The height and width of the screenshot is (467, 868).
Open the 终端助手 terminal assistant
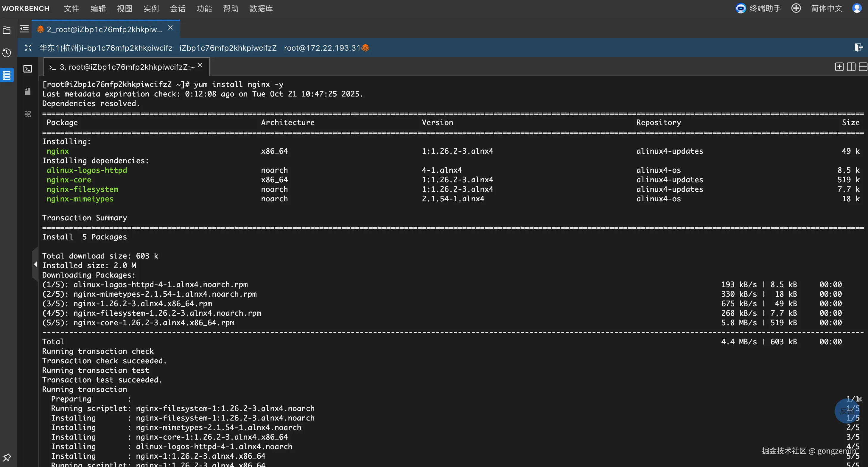tap(758, 8)
